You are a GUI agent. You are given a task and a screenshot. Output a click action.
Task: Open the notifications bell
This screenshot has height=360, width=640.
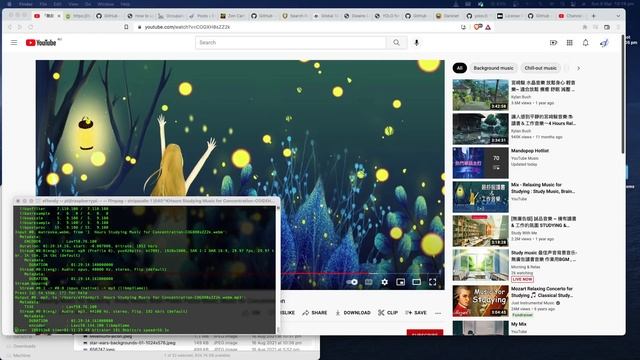[x=586, y=42]
